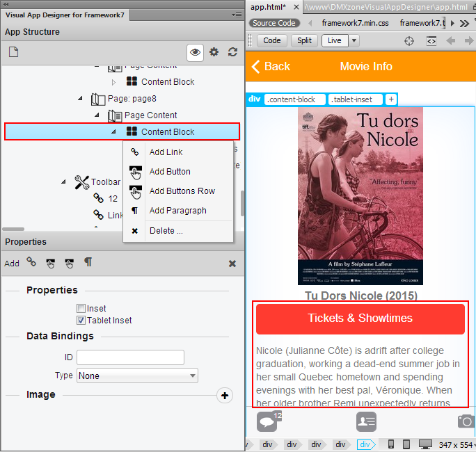Switch to the app.html document tab
This screenshot has width=476, height=452.
tap(268, 7)
